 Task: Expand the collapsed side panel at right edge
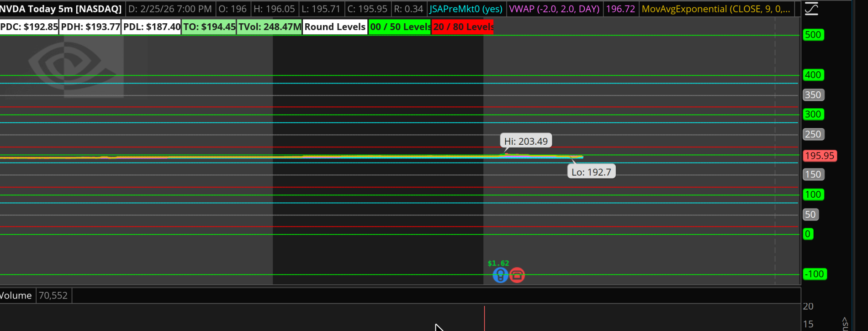(x=844, y=323)
